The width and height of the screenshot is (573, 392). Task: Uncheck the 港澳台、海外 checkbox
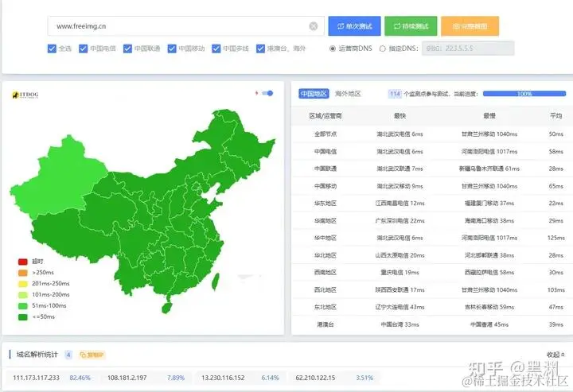tap(260, 49)
